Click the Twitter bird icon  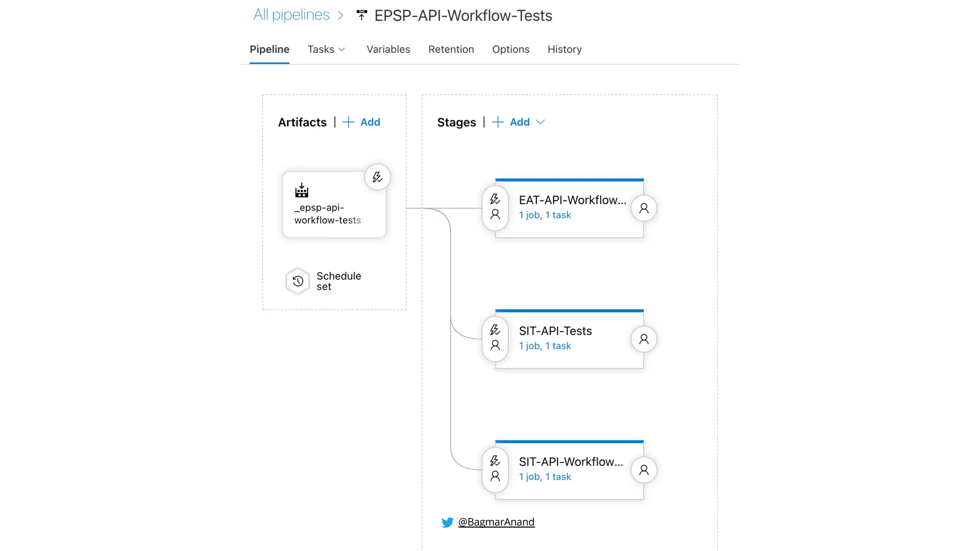click(447, 522)
